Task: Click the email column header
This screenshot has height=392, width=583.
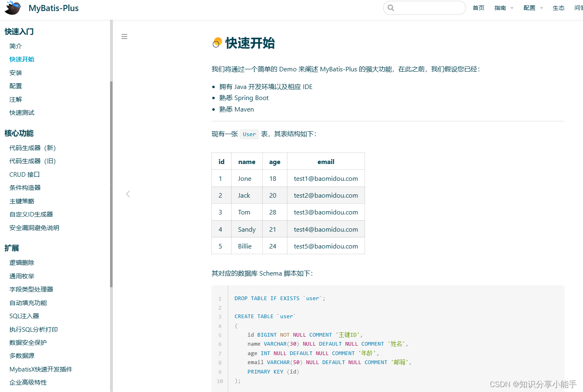Action: tap(326, 162)
